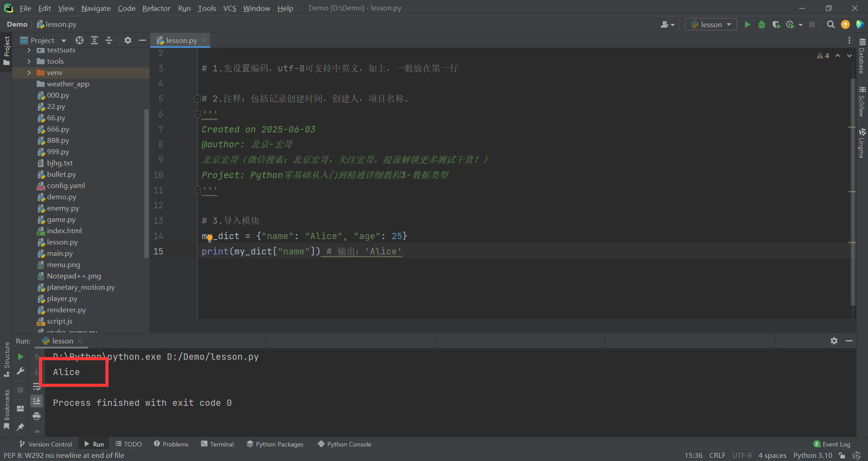Image resolution: width=868 pixels, height=461 pixels.
Task: Toggle read-only lock icon in status bar
Action: pyautogui.click(x=842, y=455)
